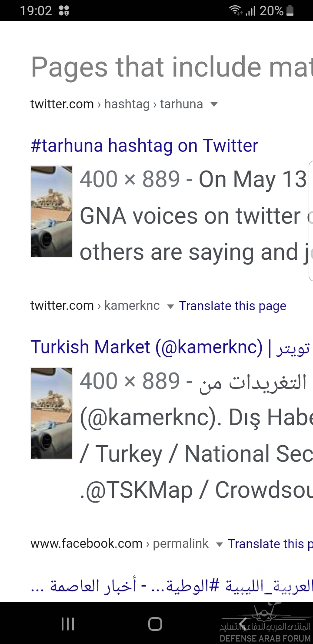
Task: Tap the 19:02 clock in status bar
Action: point(36,10)
